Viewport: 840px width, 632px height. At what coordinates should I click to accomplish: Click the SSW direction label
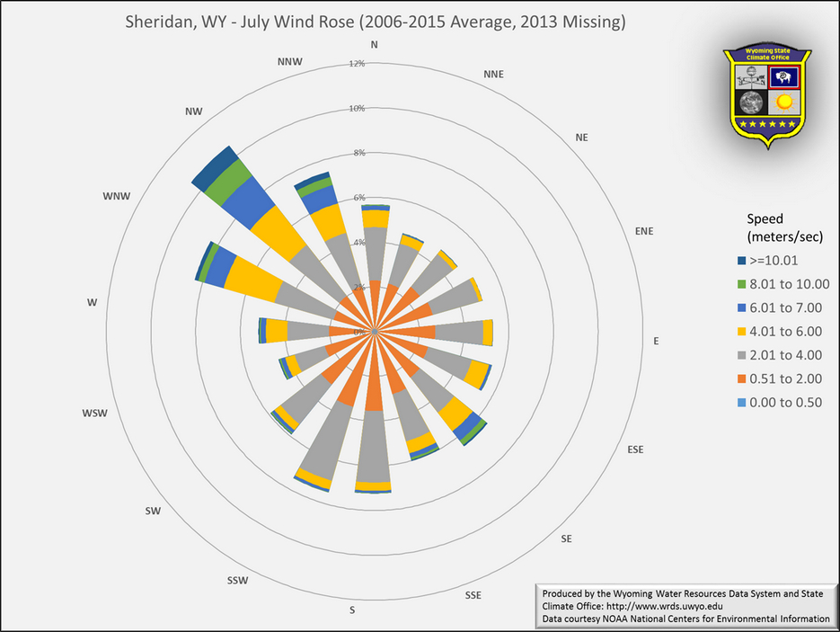pyautogui.click(x=237, y=580)
